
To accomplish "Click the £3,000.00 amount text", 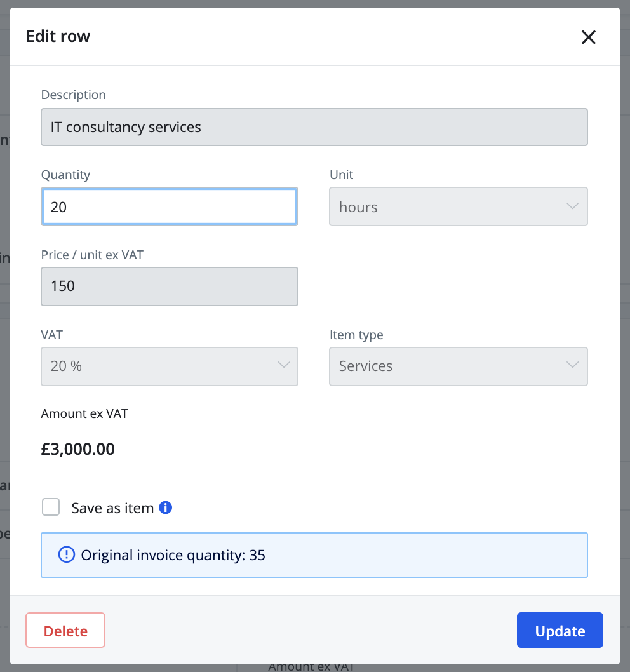I will 77,449.
